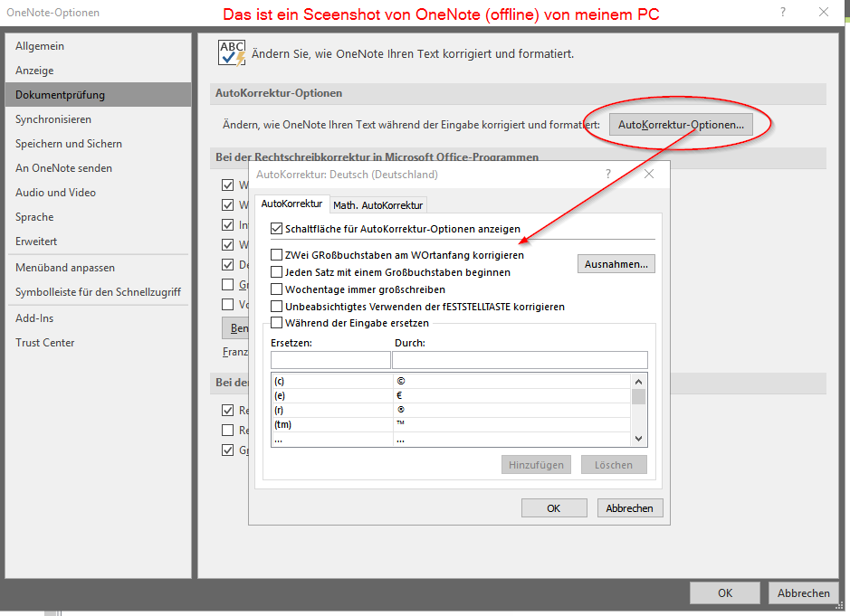
Task: Click the 'Ausnahmen...' button
Action: coord(616,263)
